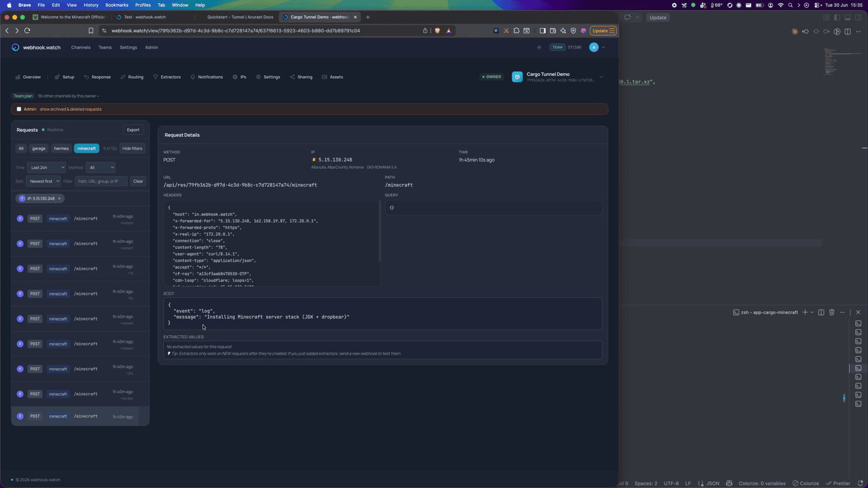Image resolution: width=868 pixels, height=488 pixels.
Task: Open the user avatar account menu
Action: pos(594,47)
